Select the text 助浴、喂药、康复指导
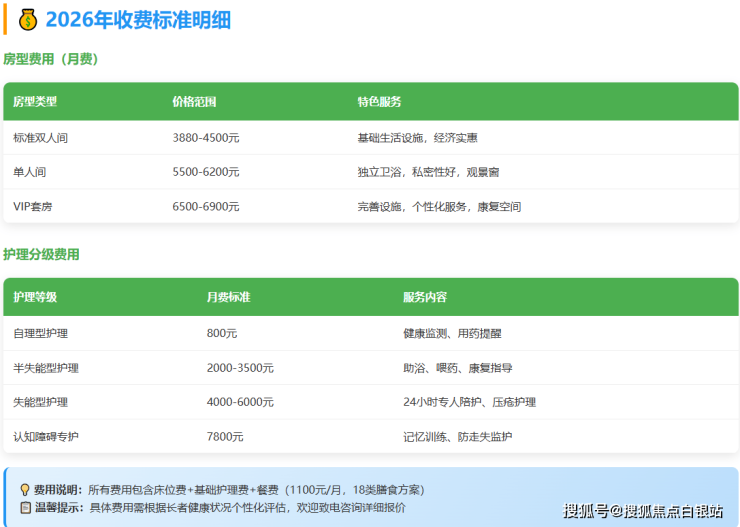Viewport: 740px width, 527px height. (458, 368)
